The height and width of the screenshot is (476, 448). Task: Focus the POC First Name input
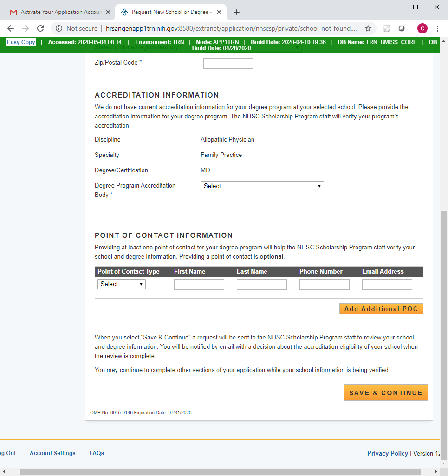pos(199,284)
